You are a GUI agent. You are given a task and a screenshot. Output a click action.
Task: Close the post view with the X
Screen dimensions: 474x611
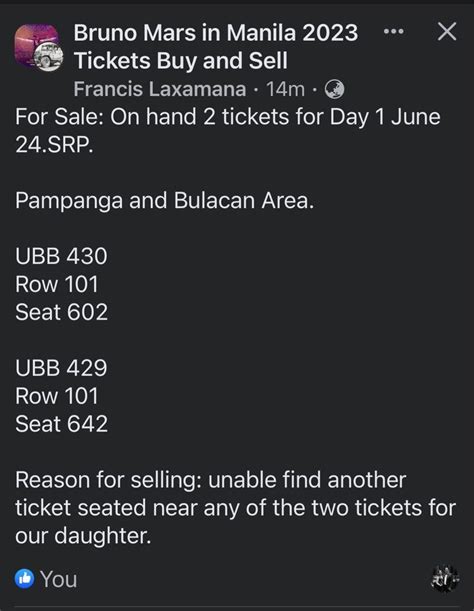pos(447,31)
